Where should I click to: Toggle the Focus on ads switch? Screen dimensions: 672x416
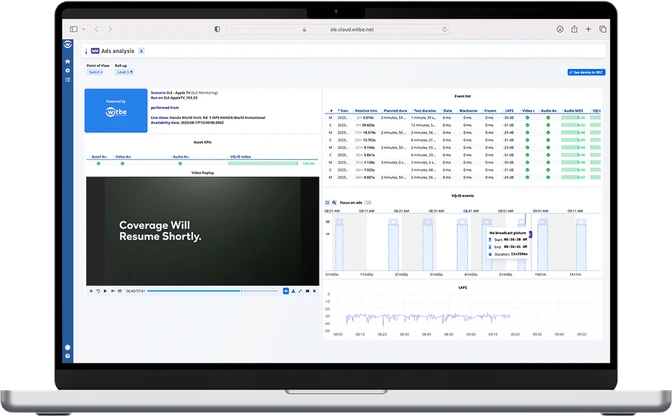point(368,203)
